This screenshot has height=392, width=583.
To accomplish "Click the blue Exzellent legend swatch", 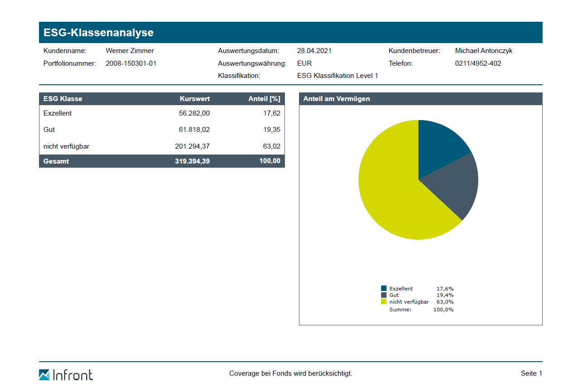I will point(384,289).
